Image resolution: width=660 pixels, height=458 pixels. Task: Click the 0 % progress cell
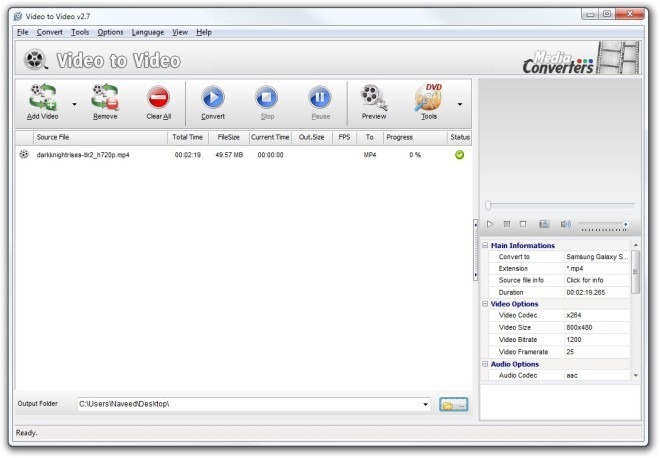pyautogui.click(x=415, y=155)
